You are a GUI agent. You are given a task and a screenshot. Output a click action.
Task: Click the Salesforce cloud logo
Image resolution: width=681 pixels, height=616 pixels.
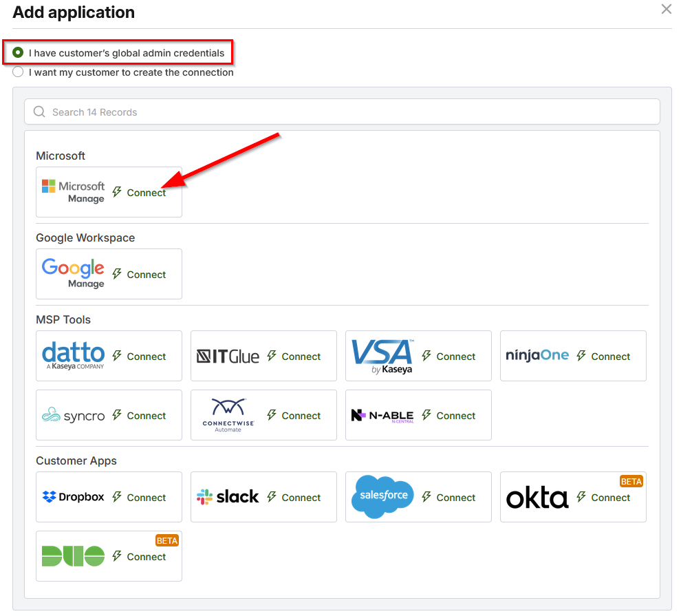382,496
